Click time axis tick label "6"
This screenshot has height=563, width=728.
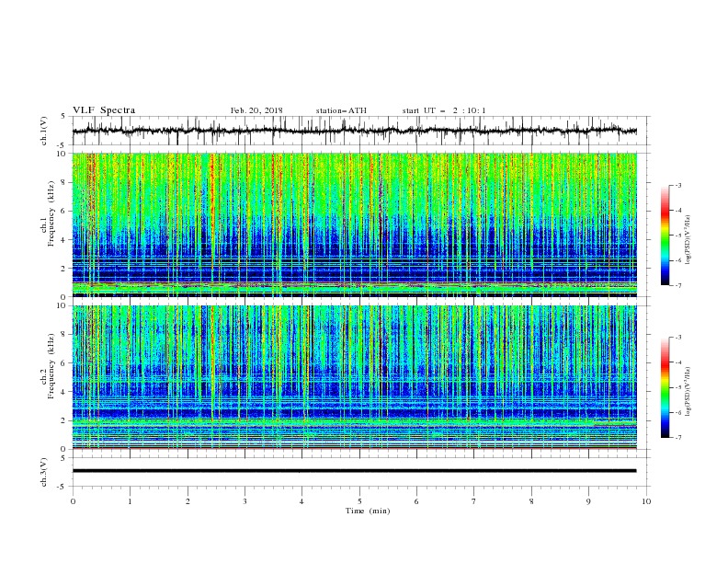(x=416, y=501)
